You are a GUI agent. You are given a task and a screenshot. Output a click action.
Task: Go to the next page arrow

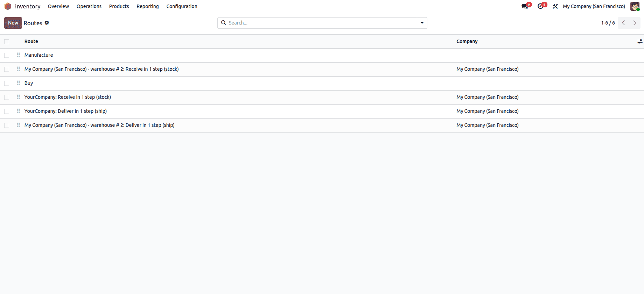(x=635, y=23)
